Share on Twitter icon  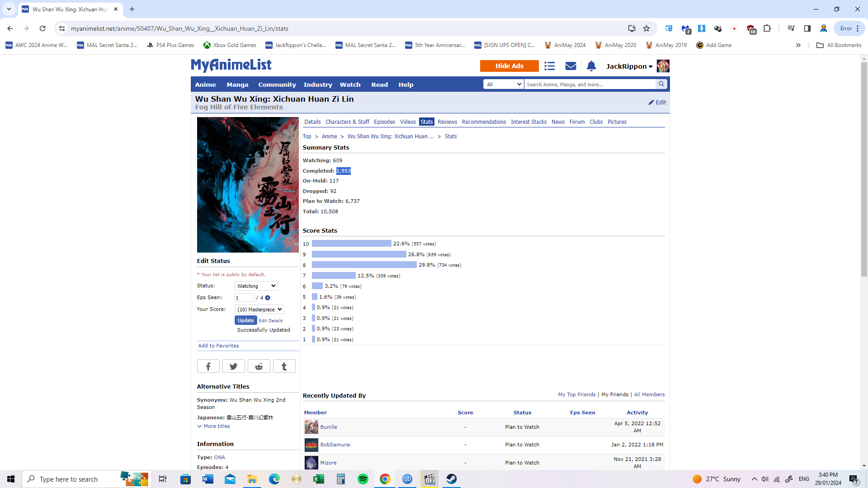(x=233, y=366)
